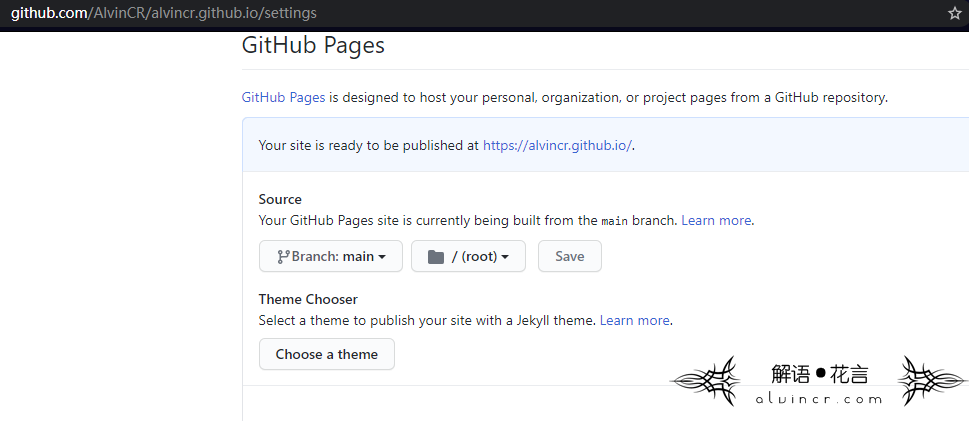Click the Theme Chooser section label
969x421 pixels.
(x=308, y=299)
